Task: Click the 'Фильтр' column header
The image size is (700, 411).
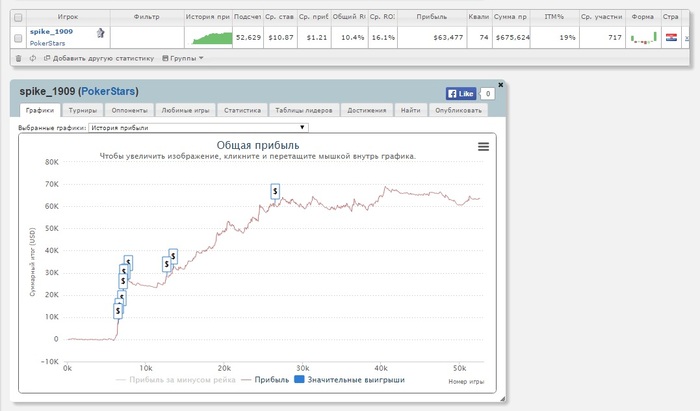Action: coord(147,17)
